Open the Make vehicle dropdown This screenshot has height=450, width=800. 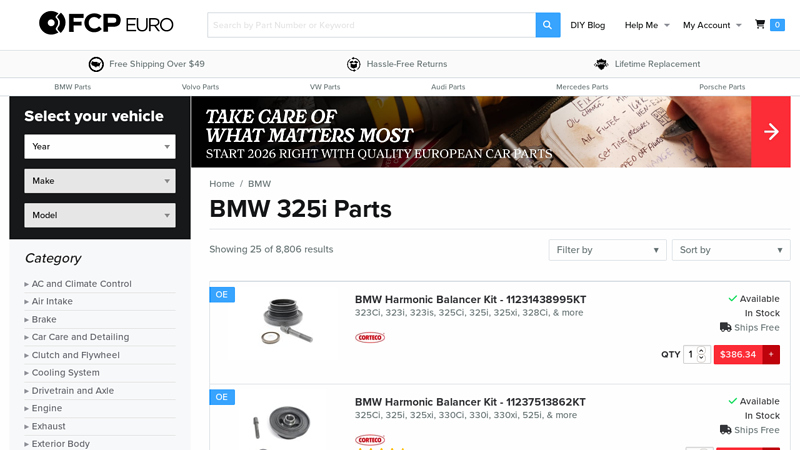100,181
